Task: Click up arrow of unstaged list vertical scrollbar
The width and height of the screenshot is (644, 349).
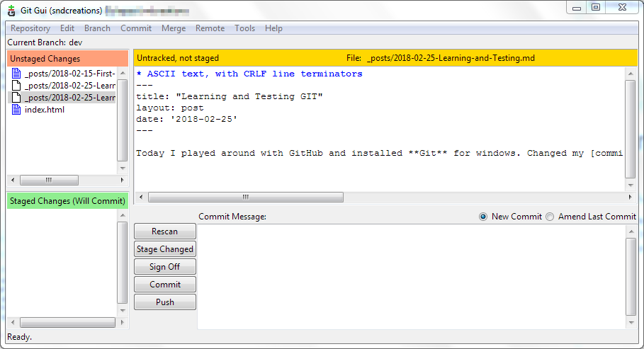Action: [123, 74]
